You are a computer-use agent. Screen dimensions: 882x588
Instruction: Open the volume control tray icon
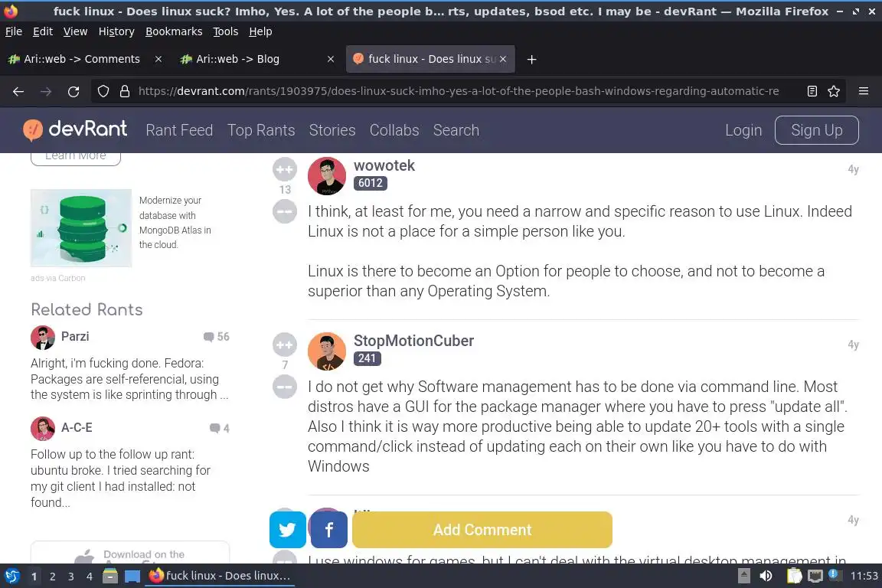(x=766, y=576)
